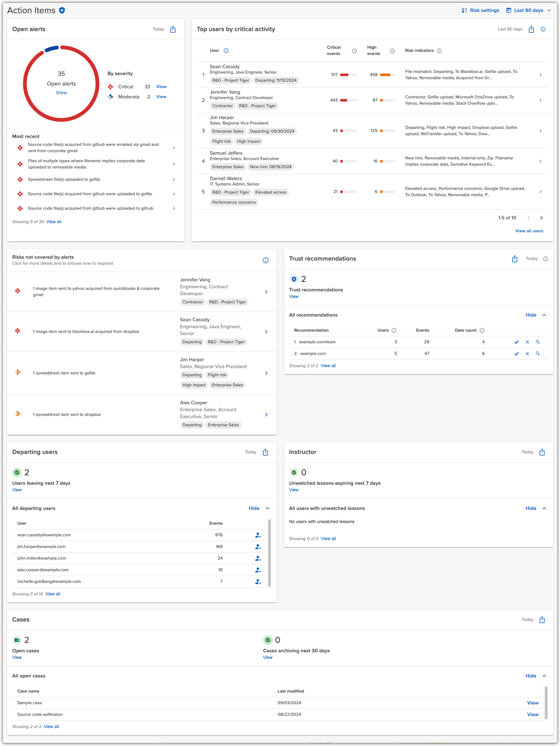Click View all users link
The height and width of the screenshot is (746, 560).
pyautogui.click(x=529, y=231)
